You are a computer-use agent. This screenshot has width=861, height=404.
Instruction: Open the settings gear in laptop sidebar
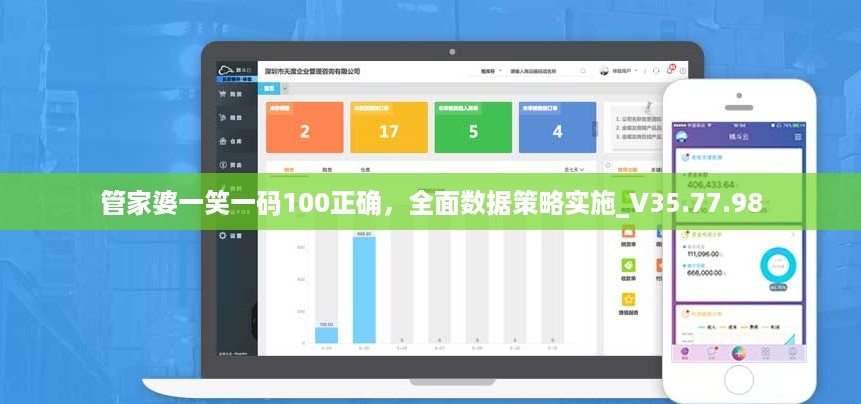click(223, 235)
